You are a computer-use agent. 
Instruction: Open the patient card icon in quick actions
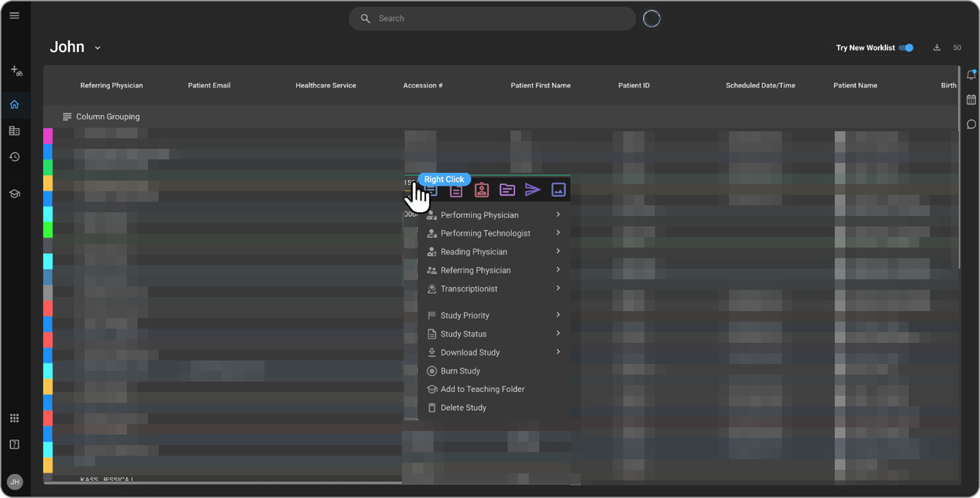[x=482, y=190]
